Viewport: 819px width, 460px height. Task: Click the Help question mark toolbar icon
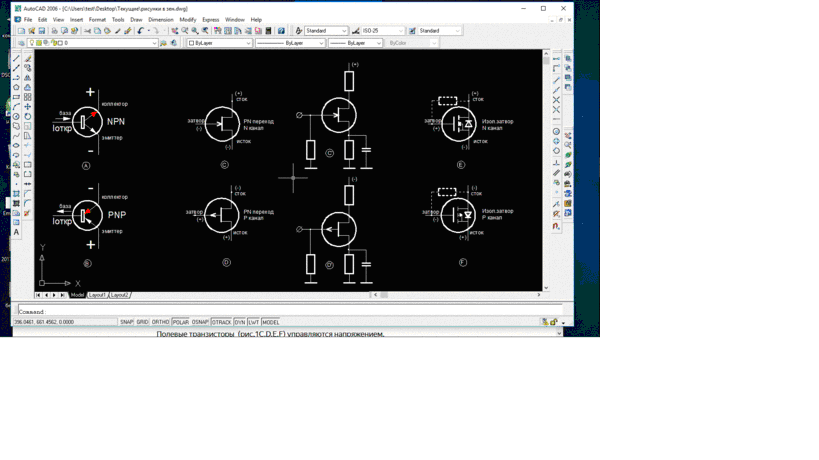tap(281, 31)
